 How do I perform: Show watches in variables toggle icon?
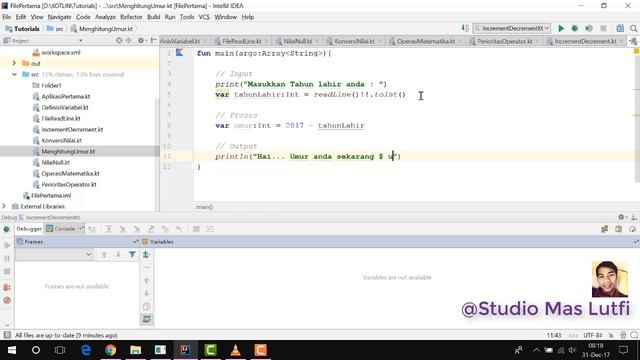pyautogui.click(x=147, y=319)
